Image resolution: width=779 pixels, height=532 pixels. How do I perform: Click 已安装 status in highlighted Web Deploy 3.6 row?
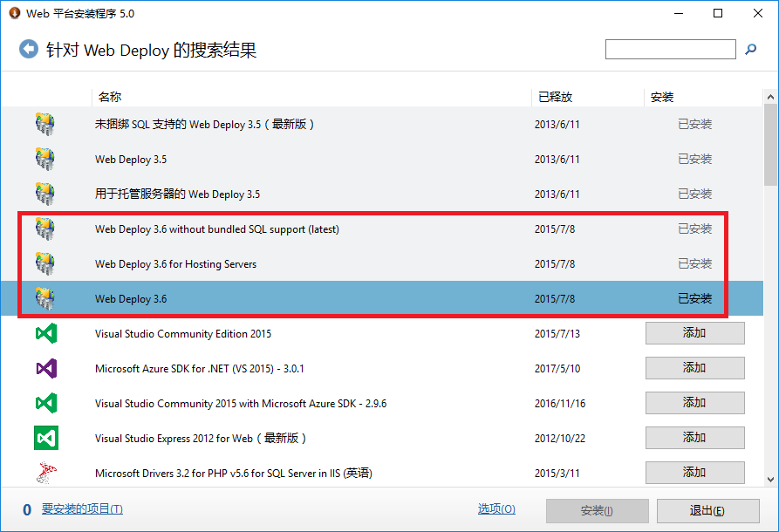coord(695,298)
